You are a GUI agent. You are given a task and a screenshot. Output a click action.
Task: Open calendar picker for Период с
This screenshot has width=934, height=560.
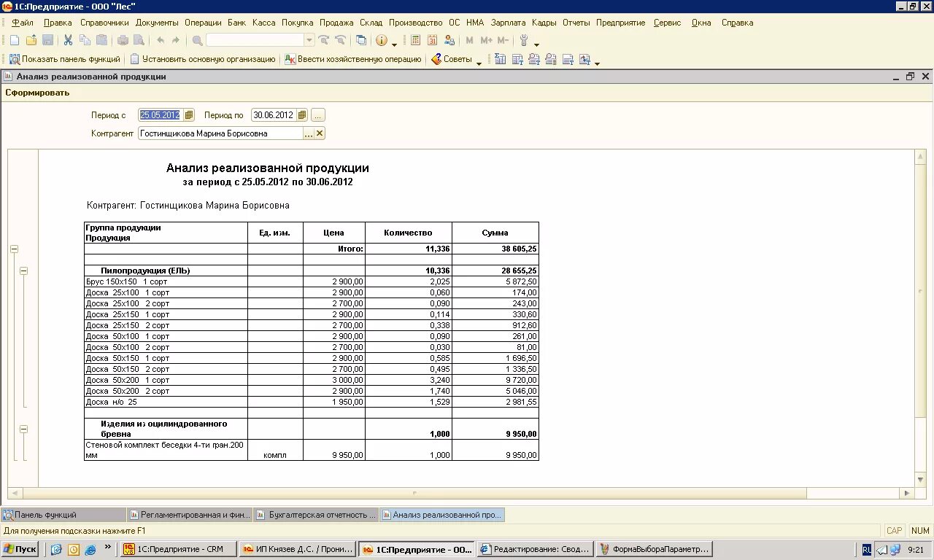189,115
